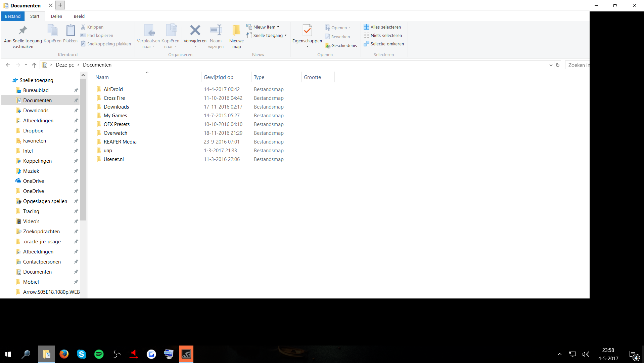Open the Bestand menu

(13, 16)
